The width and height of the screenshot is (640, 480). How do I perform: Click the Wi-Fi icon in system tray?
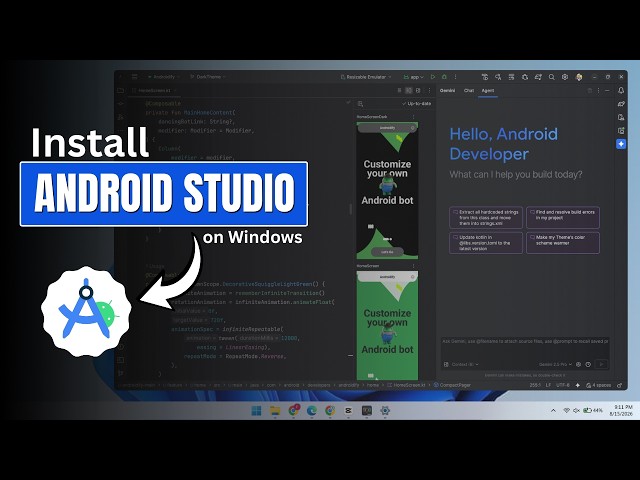tap(567, 410)
